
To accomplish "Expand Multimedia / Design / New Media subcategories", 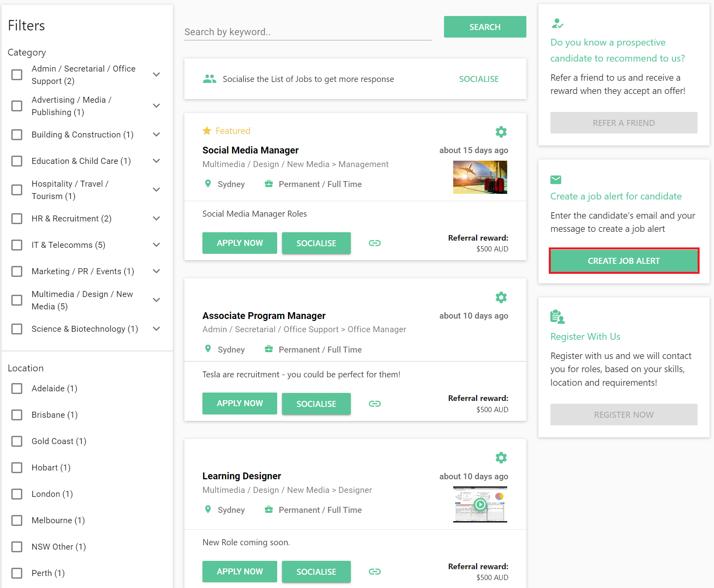I will click(x=156, y=300).
